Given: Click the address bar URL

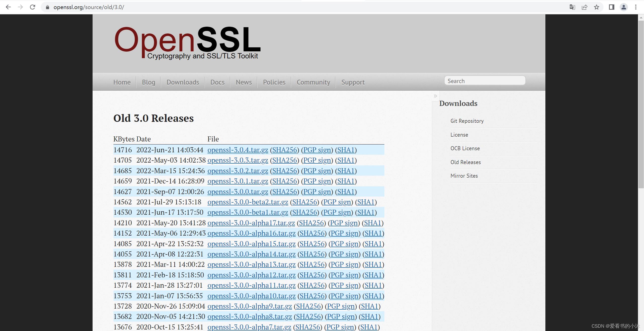Looking at the screenshot, I should pyautogui.click(x=89, y=7).
